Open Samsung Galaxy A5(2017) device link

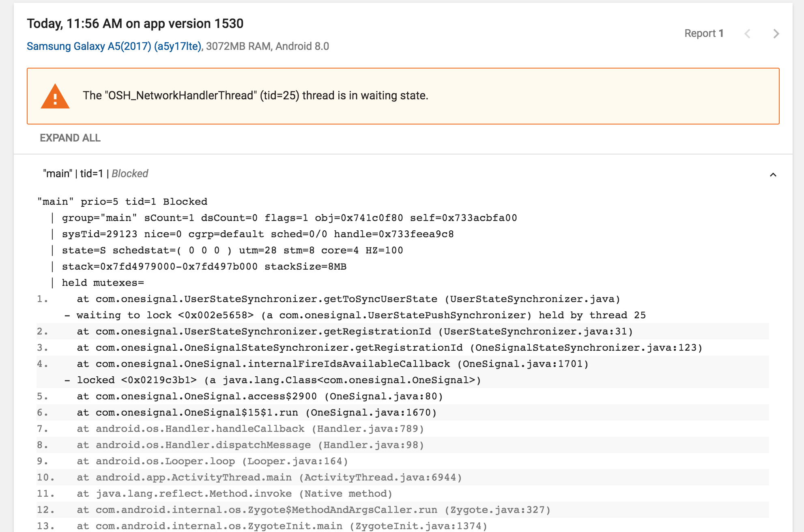point(114,46)
